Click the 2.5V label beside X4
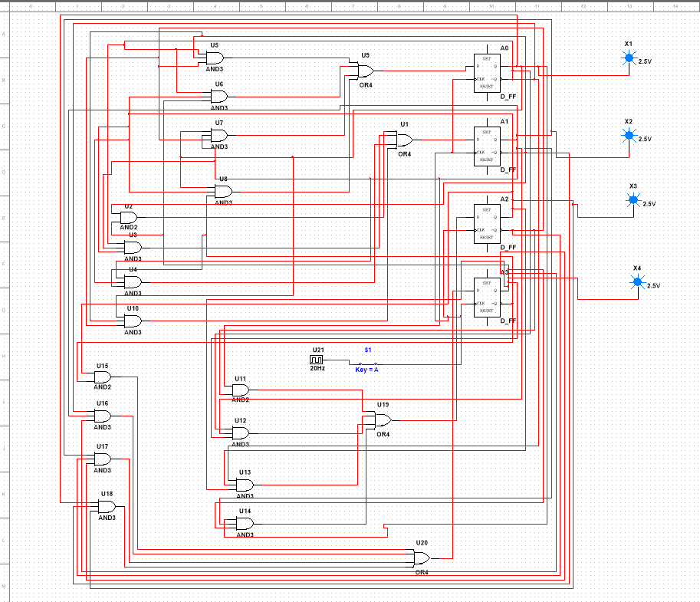700x602 pixels. (x=653, y=286)
